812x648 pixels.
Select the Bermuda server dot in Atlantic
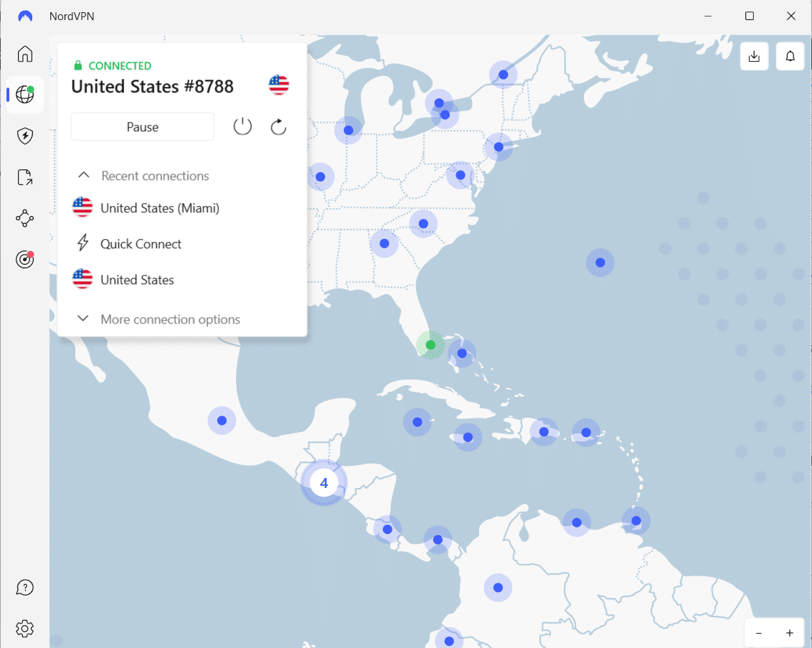(x=600, y=263)
